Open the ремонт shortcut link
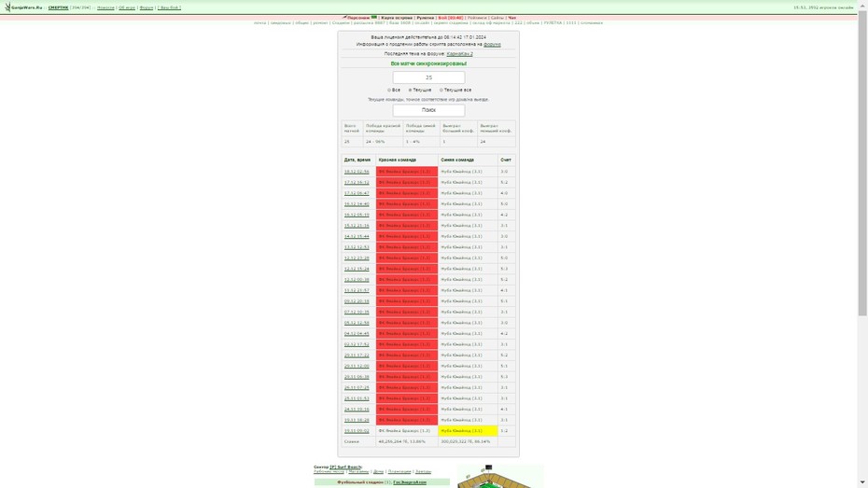Screen dimensions: 868x488 point(320,23)
